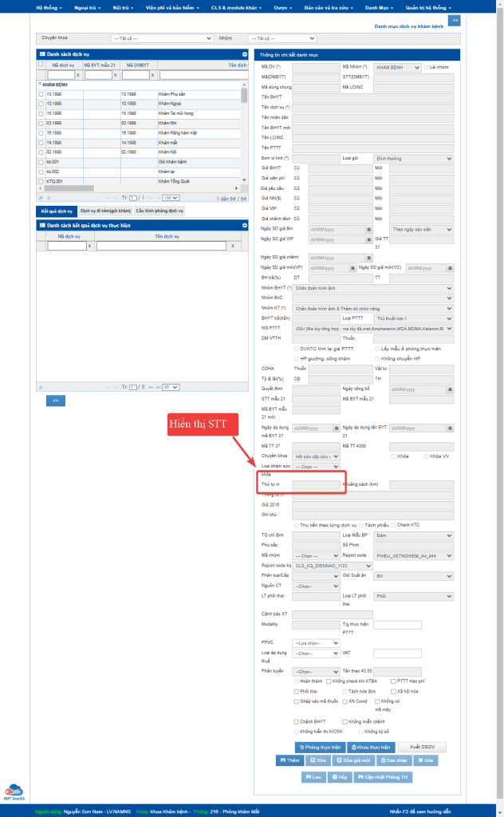Viewport: 504px width, 817px height.
Task: Click the VNPT SmartCA logo icon
Action: click(x=12, y=789)
